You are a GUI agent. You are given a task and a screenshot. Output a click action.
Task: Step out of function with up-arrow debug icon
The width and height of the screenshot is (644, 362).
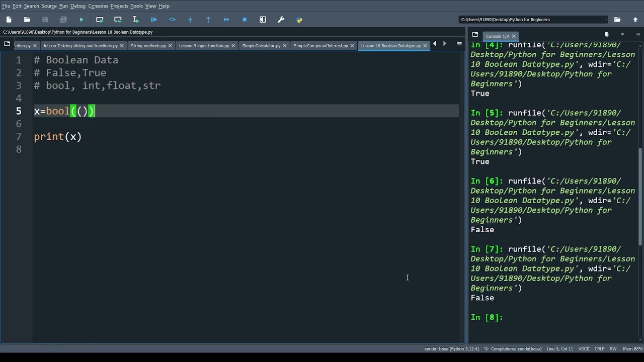click(x=208, y=20)
